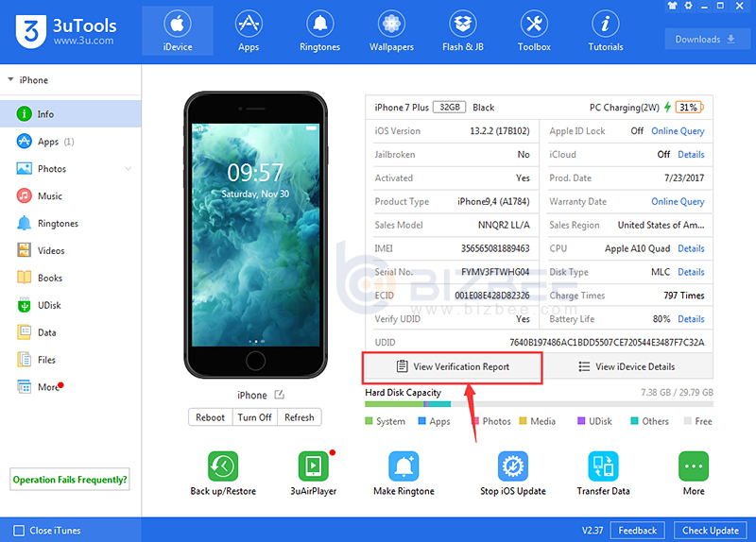Open the green More tools icon

tap(694, 466)
